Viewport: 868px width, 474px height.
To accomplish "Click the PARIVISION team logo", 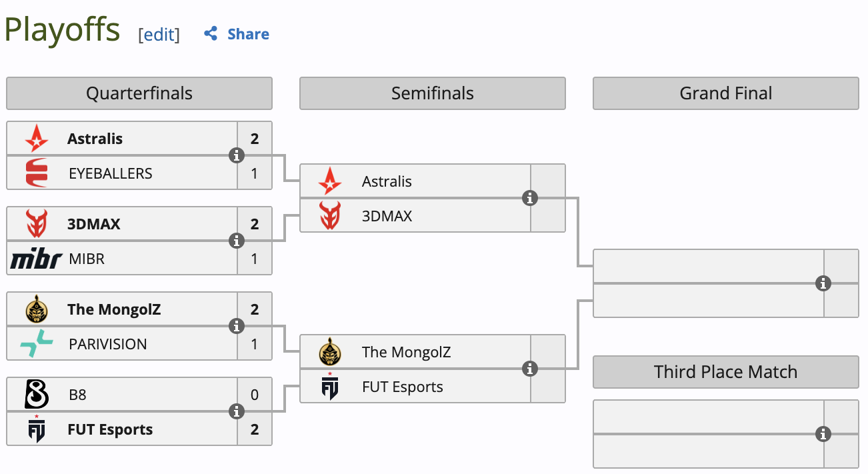I will (36, 344).
